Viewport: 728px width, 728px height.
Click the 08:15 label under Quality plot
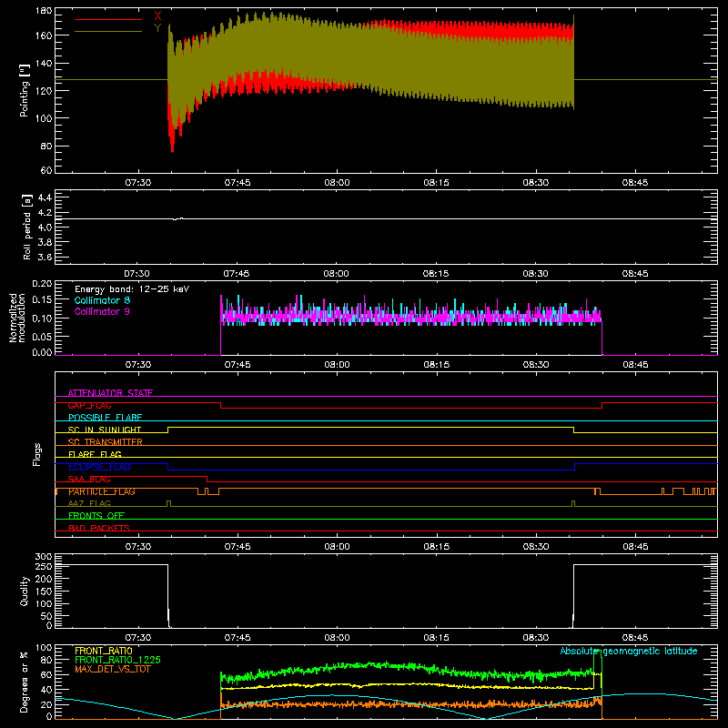[436, 638]
